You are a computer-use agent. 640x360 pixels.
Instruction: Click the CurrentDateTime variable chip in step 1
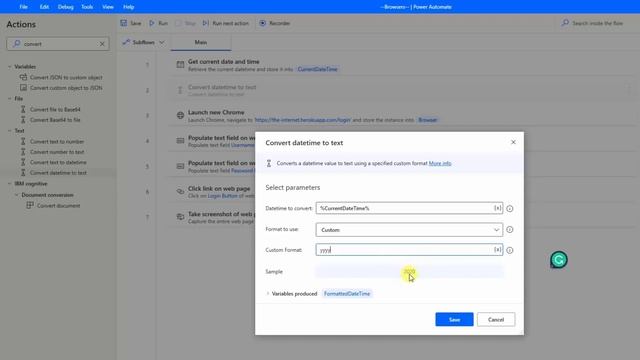(x=318, y=69)
